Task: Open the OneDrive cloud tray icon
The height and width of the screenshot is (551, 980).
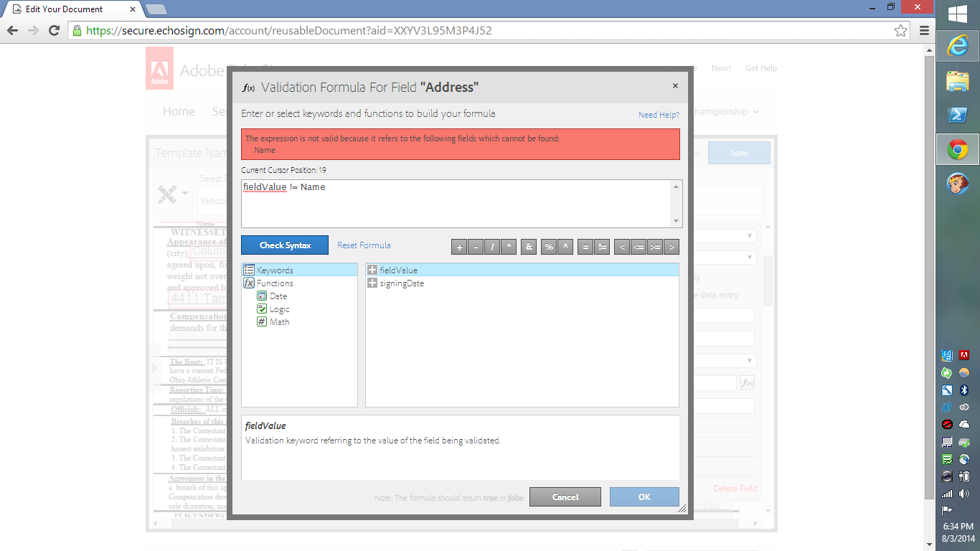Action: tap(965, 425)
